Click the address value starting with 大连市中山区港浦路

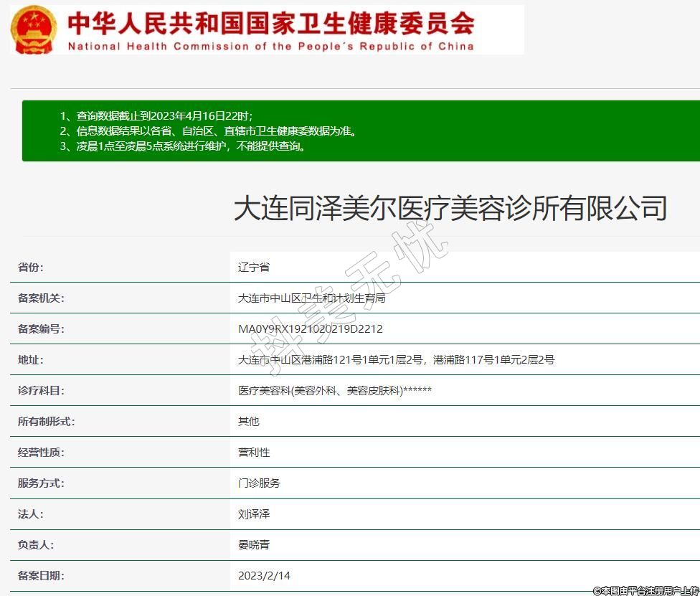point(396,359)
